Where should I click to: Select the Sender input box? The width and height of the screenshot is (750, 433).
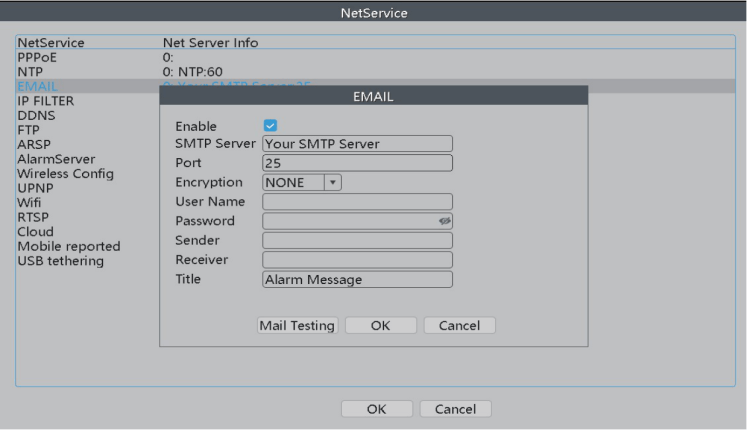point(357,240)
